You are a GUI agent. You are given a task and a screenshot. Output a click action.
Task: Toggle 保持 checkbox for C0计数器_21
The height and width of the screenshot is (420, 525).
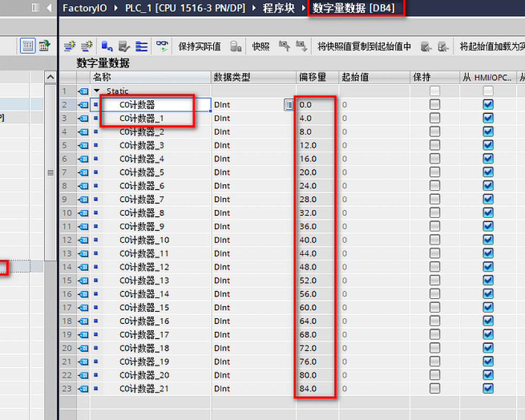tap(435, 388)
